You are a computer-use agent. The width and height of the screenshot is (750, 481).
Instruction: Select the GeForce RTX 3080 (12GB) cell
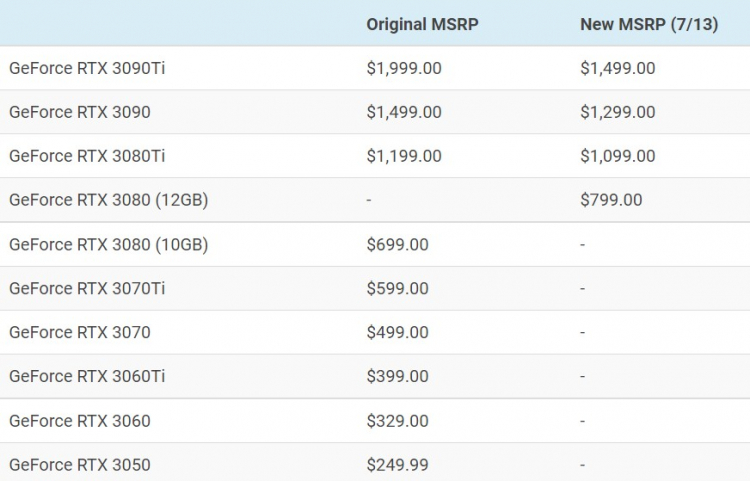pos(108,200)
